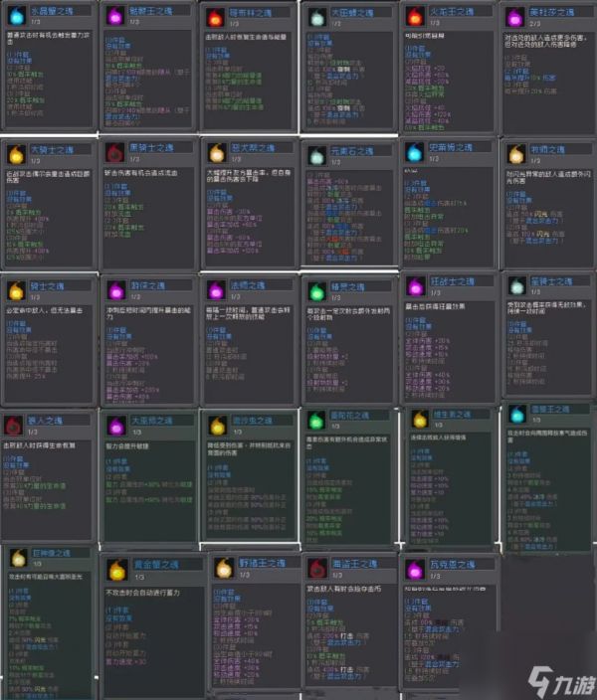Screen dimensions: 597x700
Task: Click the description 斩击伤害有机会造成流血
Action: pos(140,172)
